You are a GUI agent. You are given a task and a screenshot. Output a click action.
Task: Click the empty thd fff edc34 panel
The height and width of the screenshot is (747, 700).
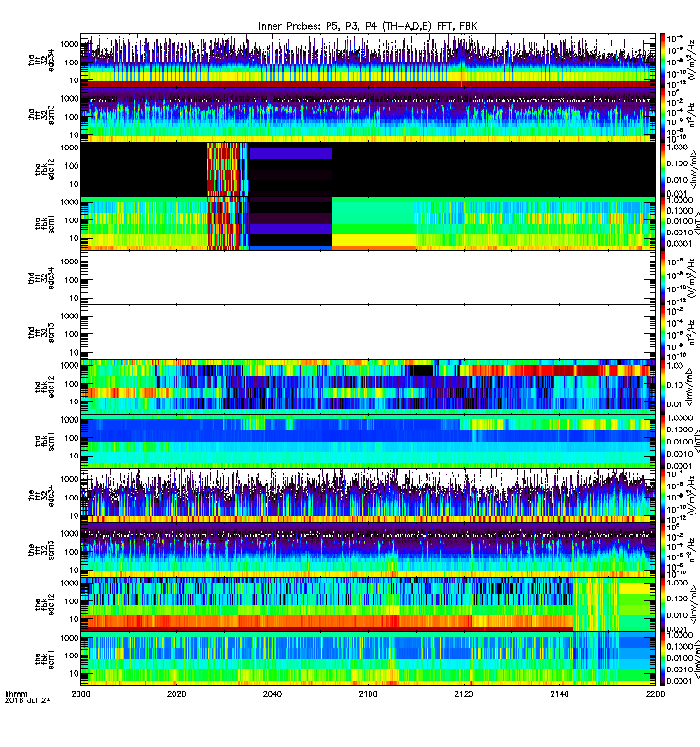(368, 278)
